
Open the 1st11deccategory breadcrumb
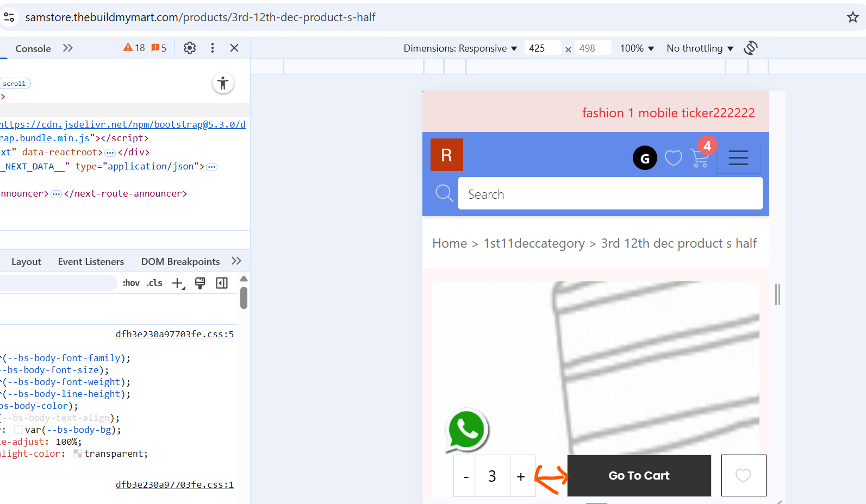(x=534, y=243)
